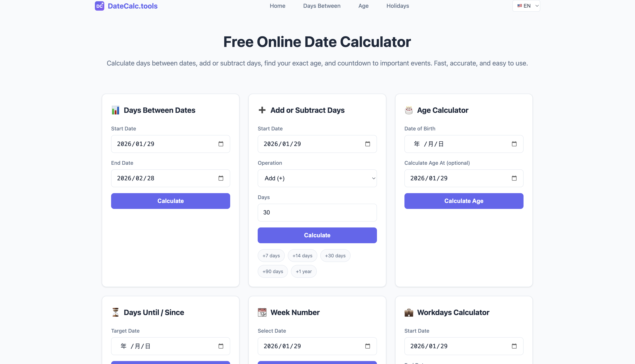The width and height of the screenshot is (635, 364).
Task: Click the DC logo icon
Action: pyautogui.click(x=99, y=6)
